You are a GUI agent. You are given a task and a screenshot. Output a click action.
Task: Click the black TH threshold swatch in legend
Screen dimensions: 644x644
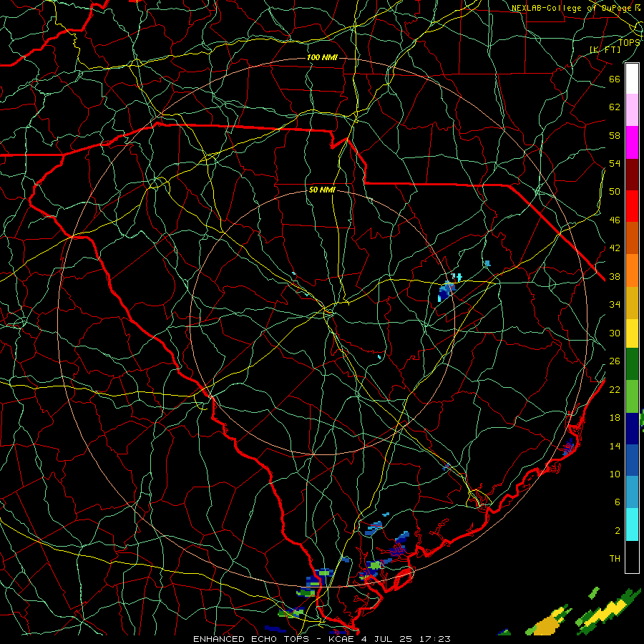[632, 557]
